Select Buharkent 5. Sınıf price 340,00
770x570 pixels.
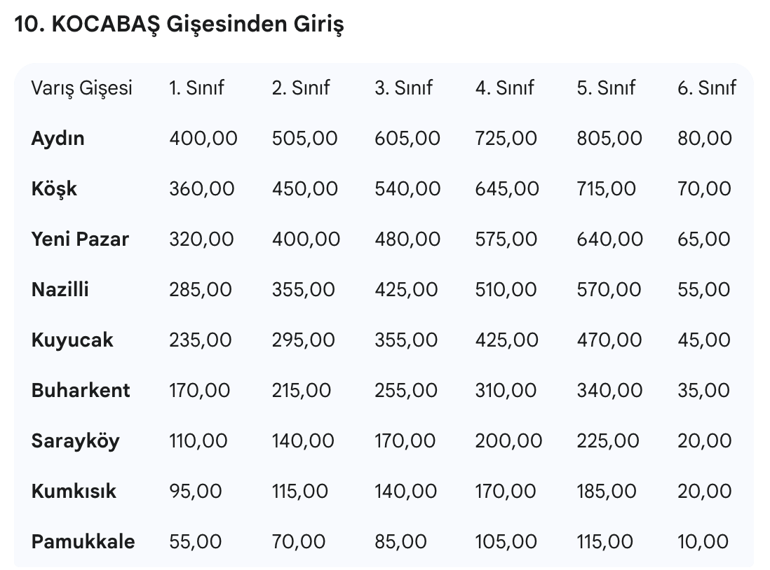(x=609, y=391)
